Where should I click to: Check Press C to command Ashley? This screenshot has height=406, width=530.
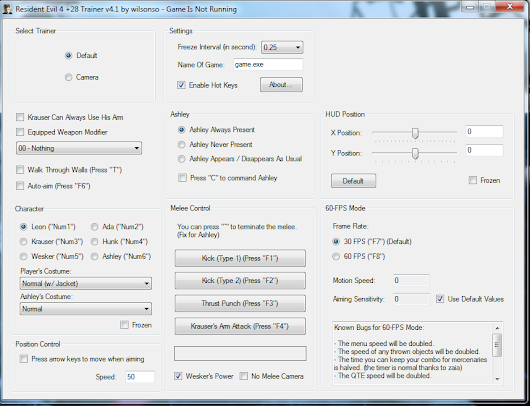pyautogui.click(x=183, y=178)
